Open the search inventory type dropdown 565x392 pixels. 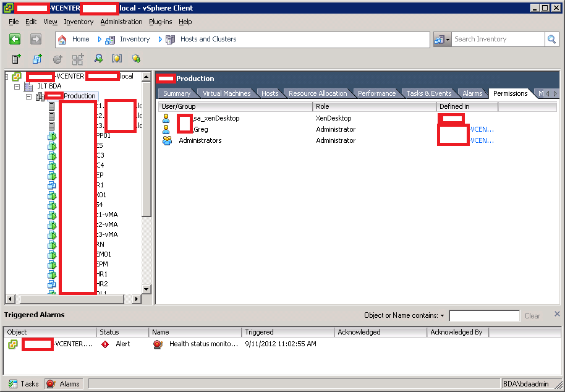[442, 40]
